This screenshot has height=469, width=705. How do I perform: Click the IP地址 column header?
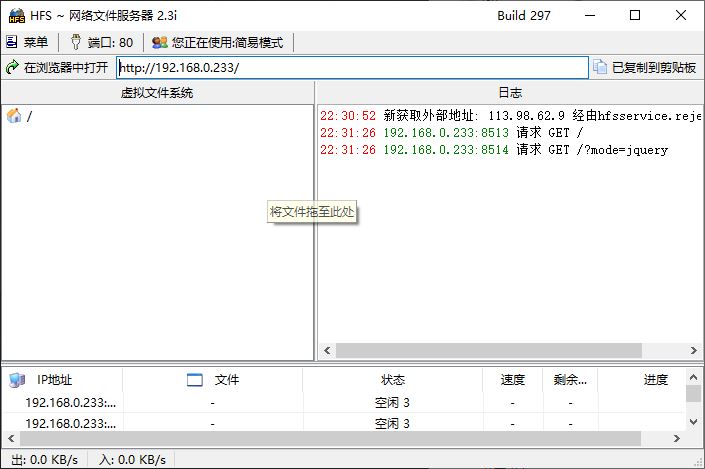point(62,380)
